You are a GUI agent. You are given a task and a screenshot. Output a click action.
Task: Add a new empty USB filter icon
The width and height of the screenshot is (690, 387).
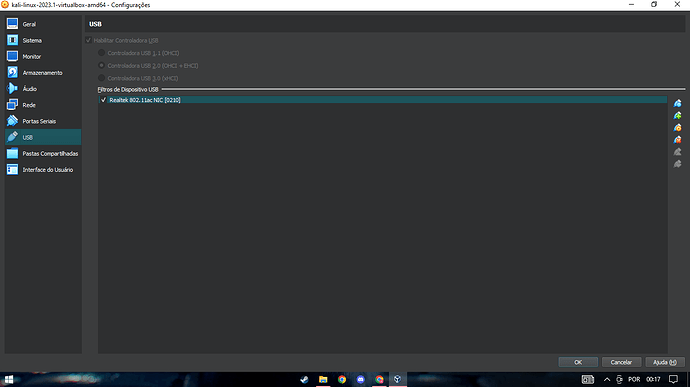pyautogui.click(x=678, y=103)
